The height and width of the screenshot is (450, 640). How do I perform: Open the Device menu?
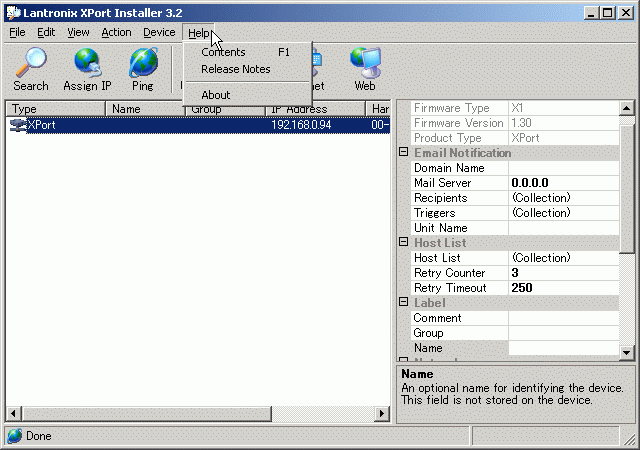pyautogui.click(x=159, y=32)
